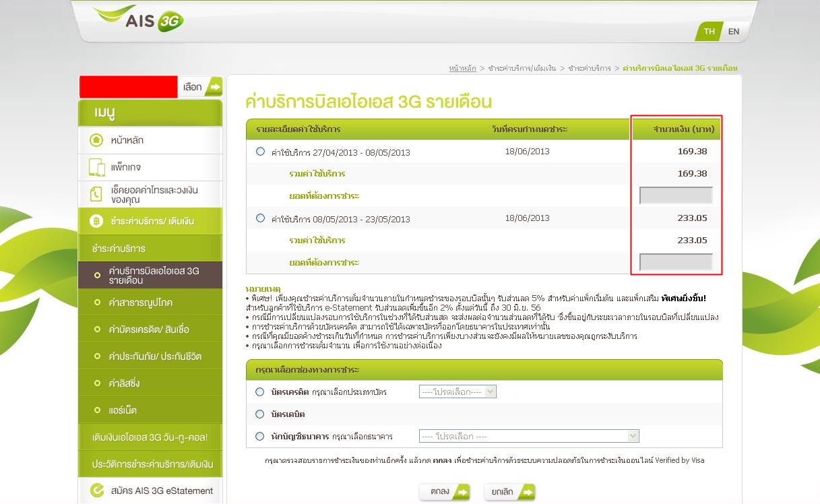Open เช็คยอดค่าโทรและวงเงินของคุณ menu item

(x=150, y=195)
